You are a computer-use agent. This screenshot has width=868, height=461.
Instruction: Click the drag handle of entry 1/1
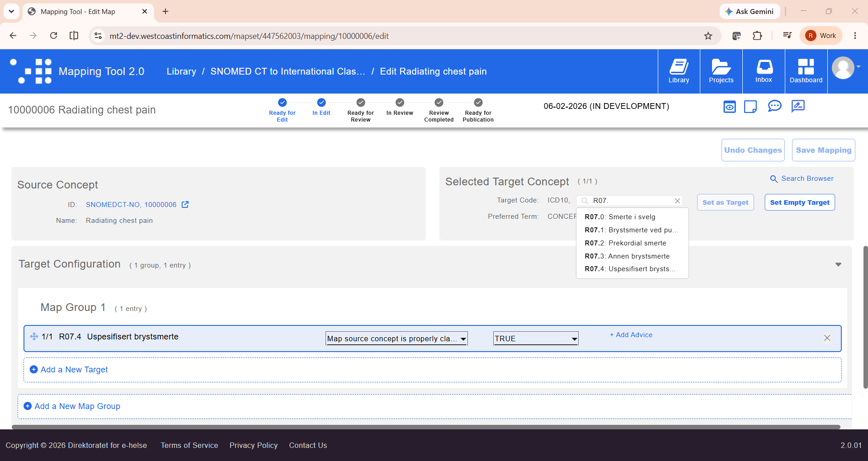click(x=34, y=337)
